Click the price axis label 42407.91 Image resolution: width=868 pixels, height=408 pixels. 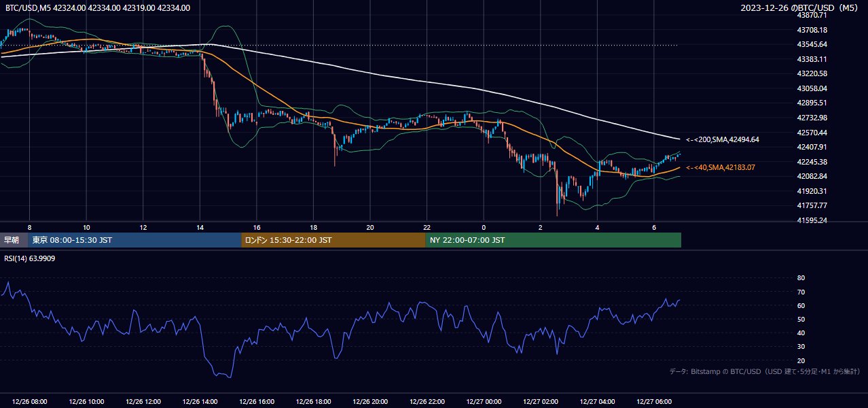point(812,147)
